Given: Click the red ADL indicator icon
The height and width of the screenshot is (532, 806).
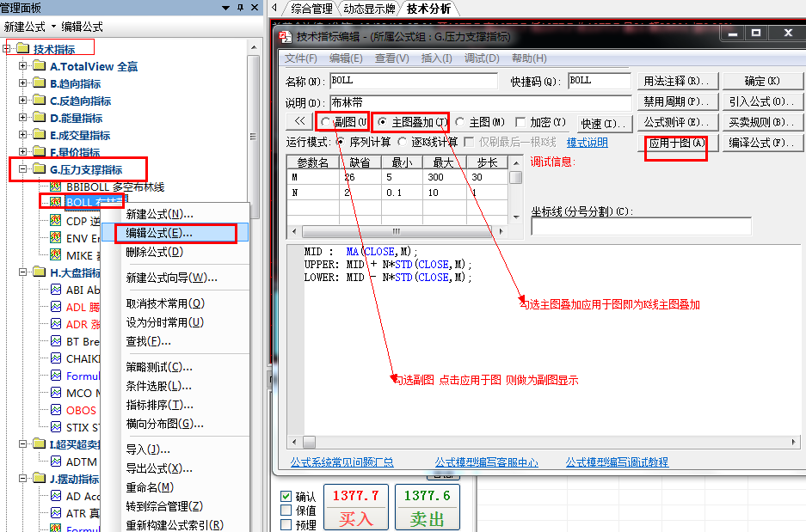Looking at the screenshot, I should [x=56, y=307].
